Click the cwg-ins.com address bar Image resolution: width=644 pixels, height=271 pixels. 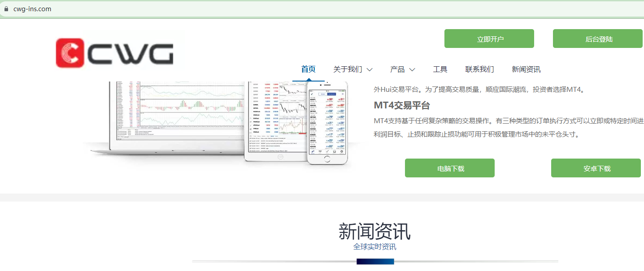pyautogui.click(x=322, y=9)
